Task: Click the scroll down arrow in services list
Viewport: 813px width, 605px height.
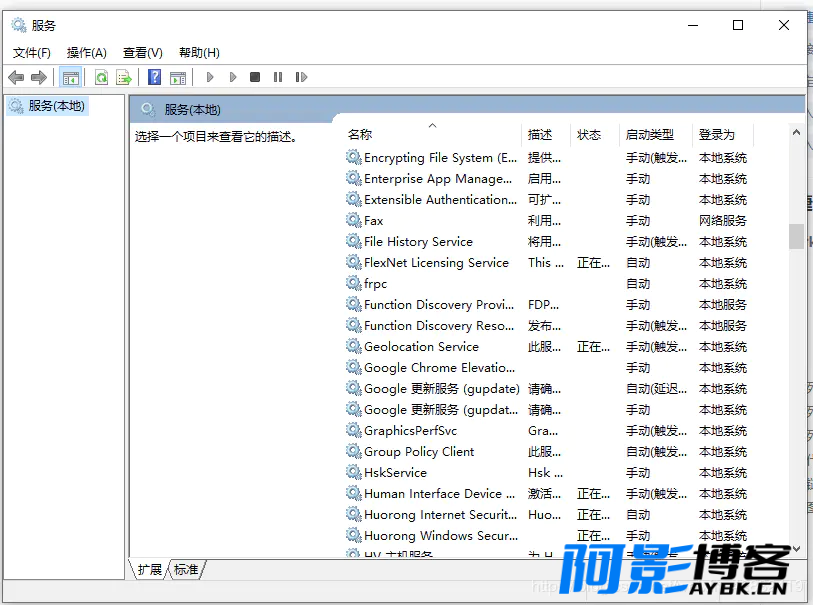Action: 796,548
